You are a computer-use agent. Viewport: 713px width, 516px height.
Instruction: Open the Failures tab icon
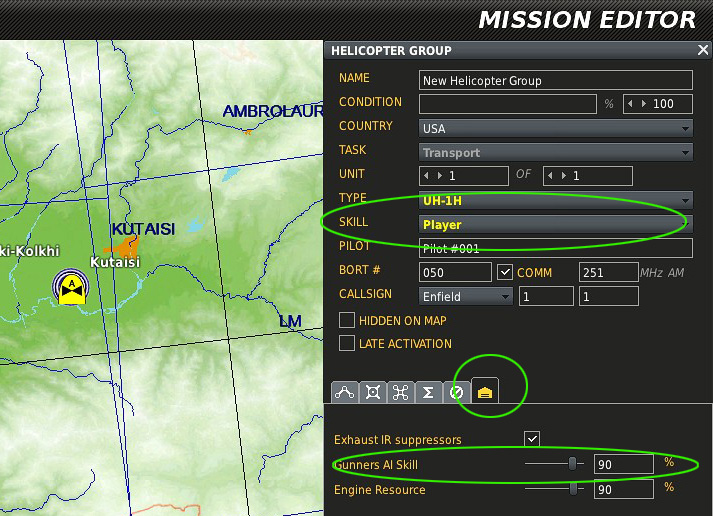tap(456, 392)
